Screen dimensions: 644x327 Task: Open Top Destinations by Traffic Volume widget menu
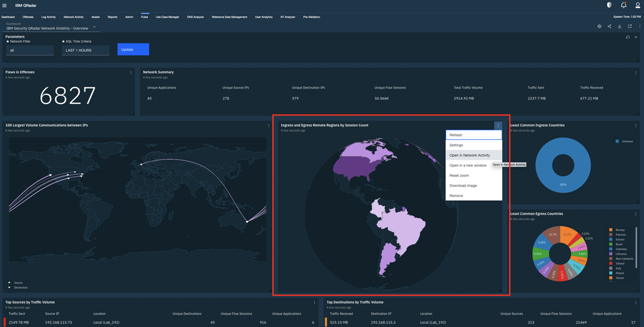tap(636, 303)
